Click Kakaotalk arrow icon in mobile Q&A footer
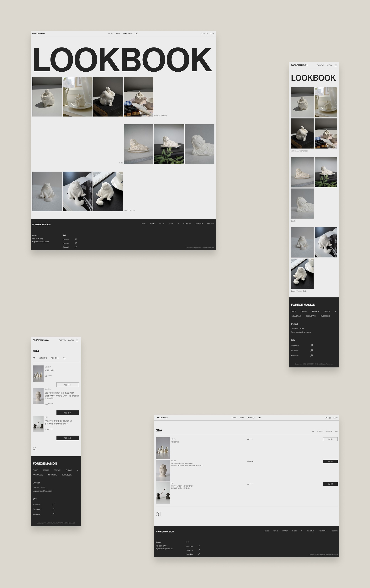370x588 pixels. pos(53,514)
